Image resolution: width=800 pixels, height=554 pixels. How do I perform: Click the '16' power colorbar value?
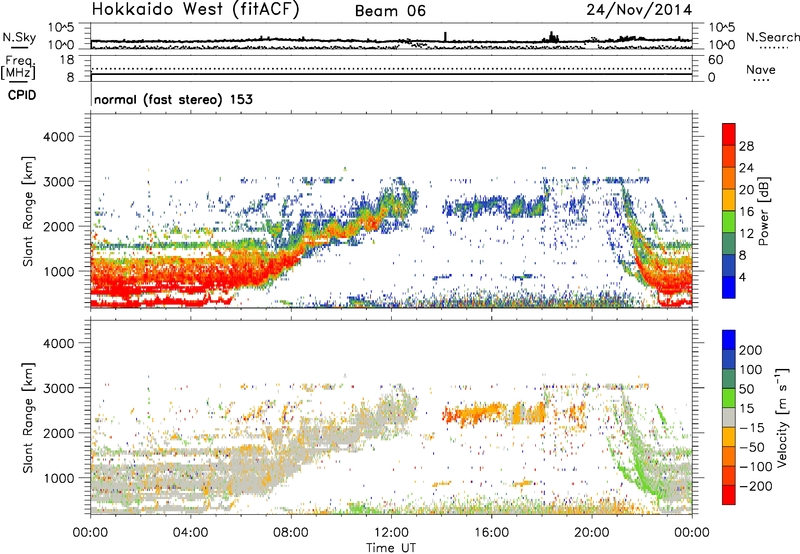(746, 212)
